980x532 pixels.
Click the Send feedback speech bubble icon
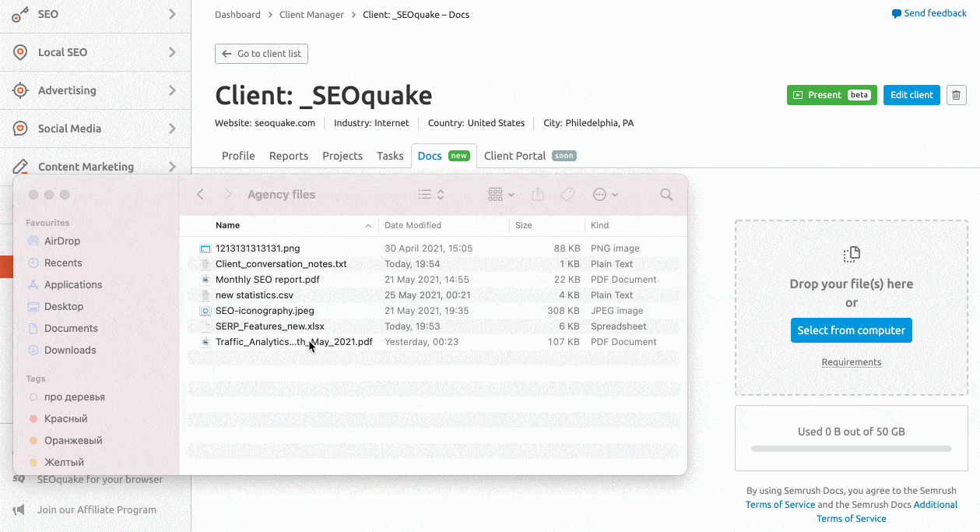click(x=897, y=14)
